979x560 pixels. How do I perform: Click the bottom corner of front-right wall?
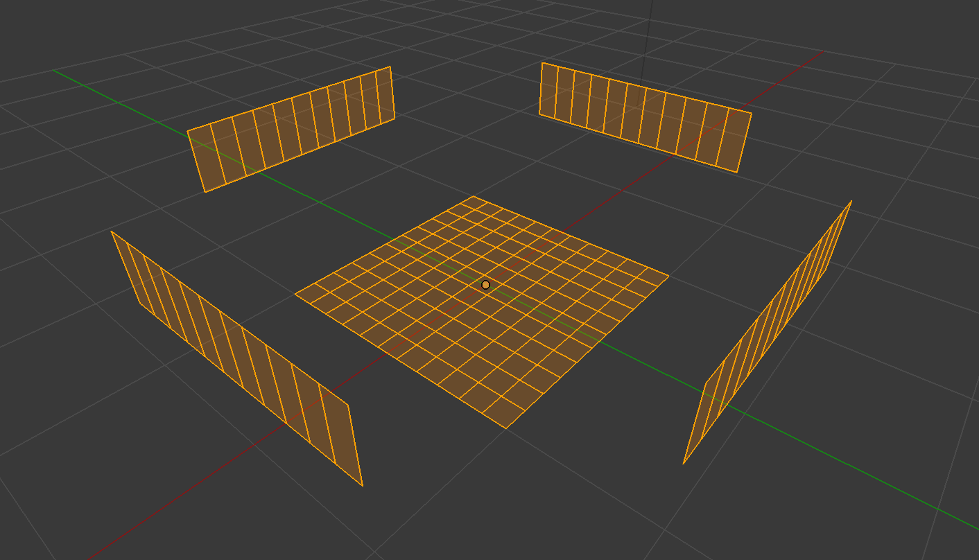click(684, 464)
